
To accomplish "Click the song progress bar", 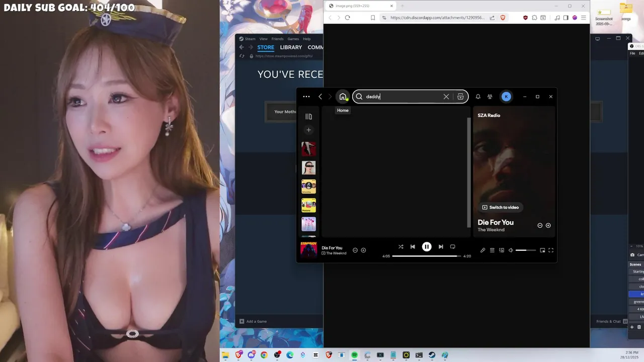I will pyautogui.click(x=427, y=256).
